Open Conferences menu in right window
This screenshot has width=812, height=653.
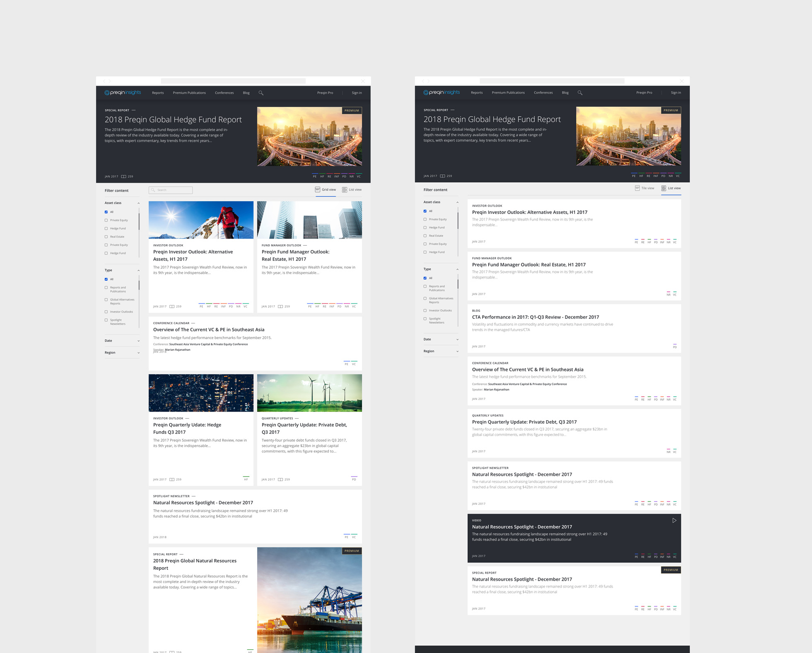543,93
